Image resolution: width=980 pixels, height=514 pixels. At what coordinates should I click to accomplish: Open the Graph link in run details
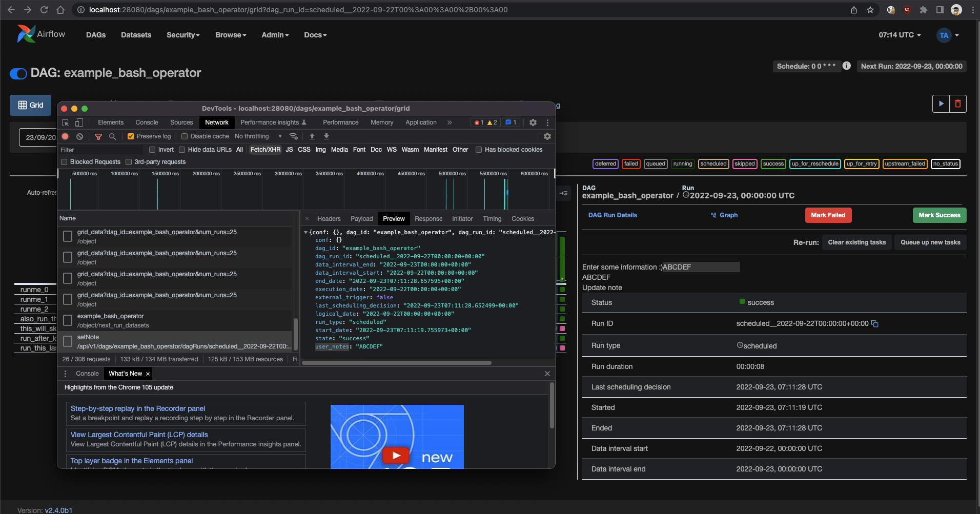[x=724, y=215]
